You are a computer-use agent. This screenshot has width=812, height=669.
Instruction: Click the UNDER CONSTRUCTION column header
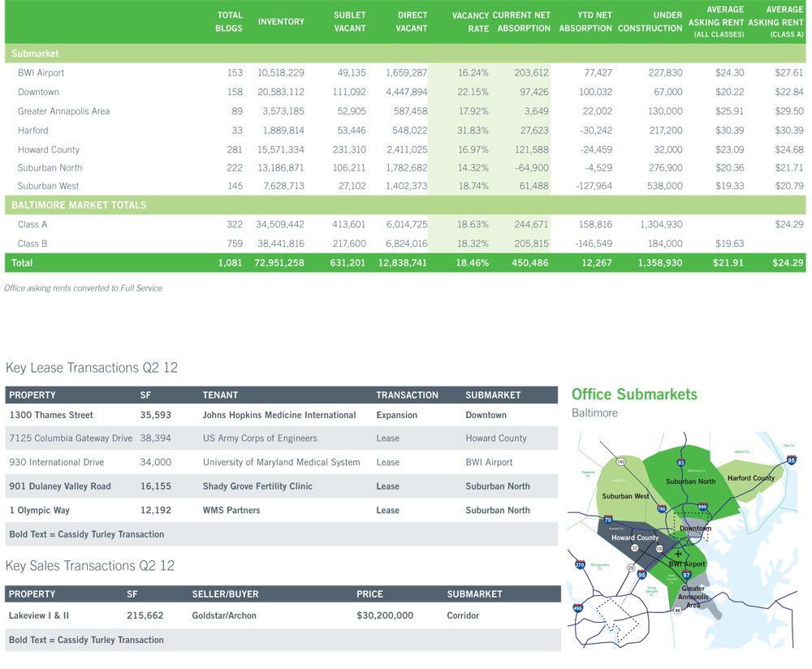pos(650,22)
